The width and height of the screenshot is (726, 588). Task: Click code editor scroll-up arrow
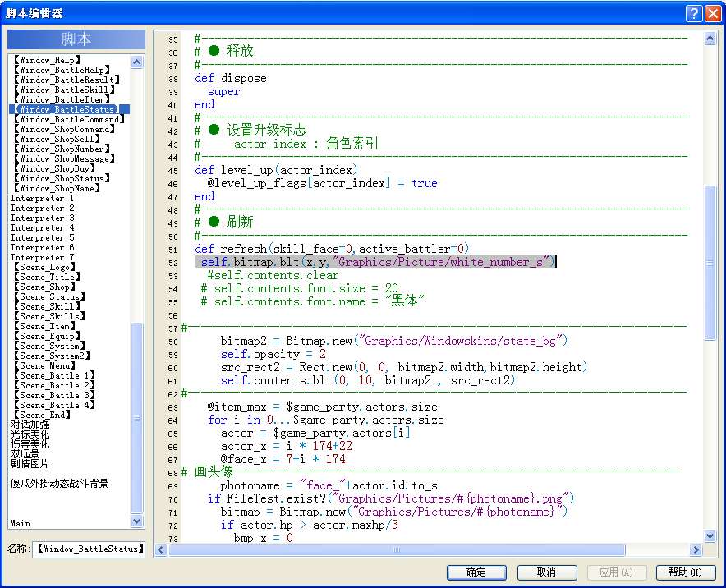pos(710,39)
